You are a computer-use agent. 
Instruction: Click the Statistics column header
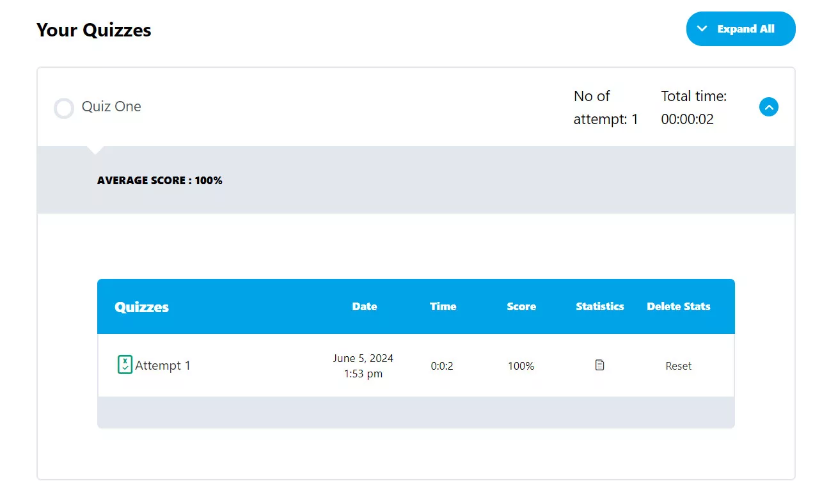tap(599, 306)
